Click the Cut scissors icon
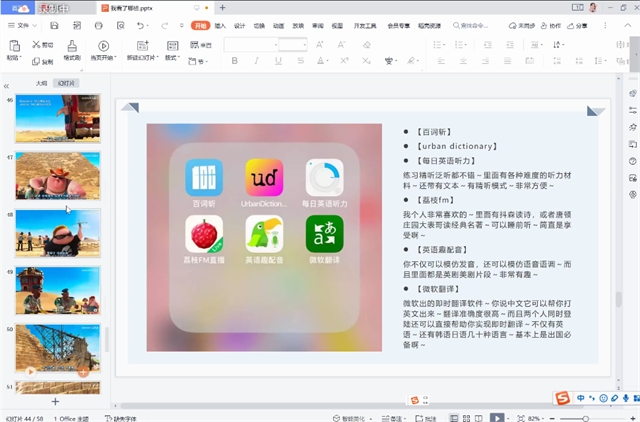This screenshot has width=640, height=422. (36, 44)
